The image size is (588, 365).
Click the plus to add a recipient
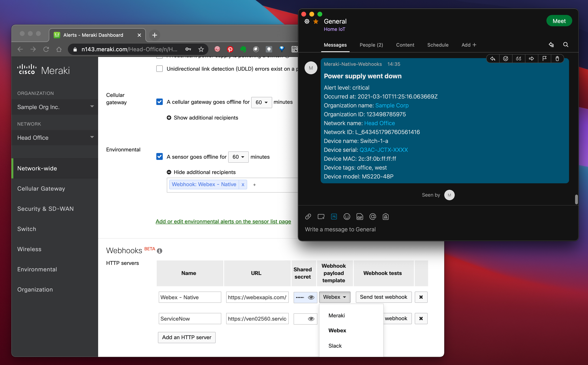click(254, 185)
